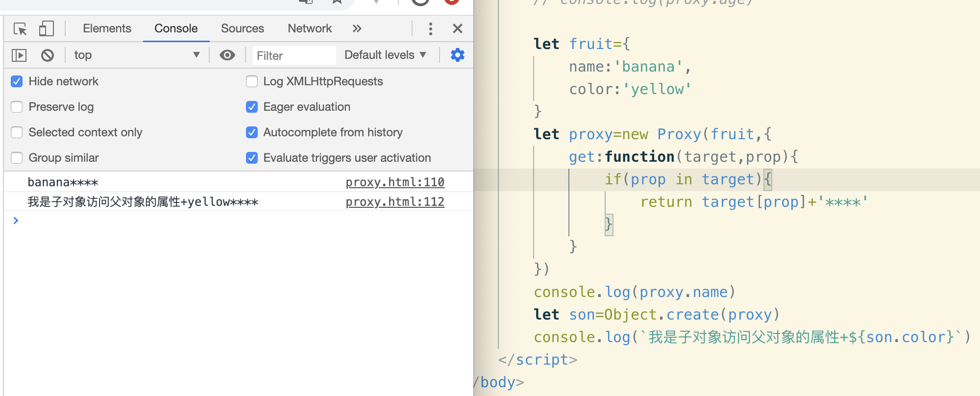980x396 pixels.
Task: Open the top JavaScript context dropdown
Action: click(x=137, y=55)
